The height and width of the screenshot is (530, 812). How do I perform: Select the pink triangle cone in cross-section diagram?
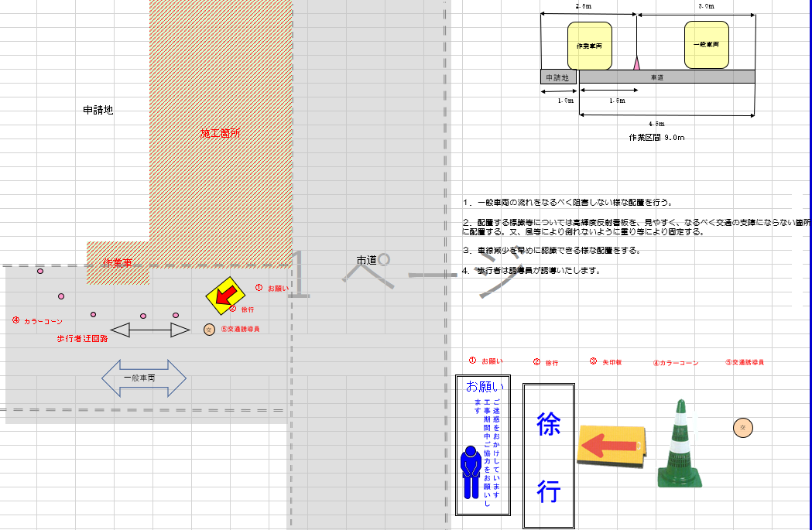click(x=637, y=63)
